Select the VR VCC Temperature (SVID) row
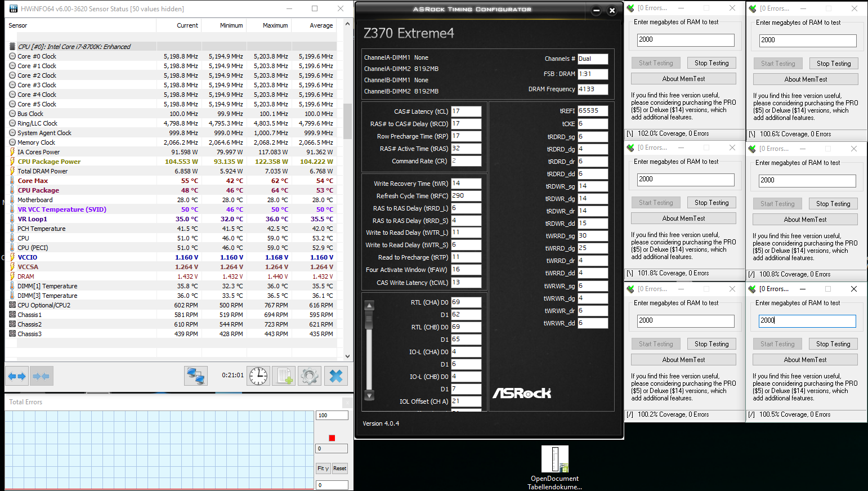The image size is (868, 491). pyautogui.click(x=171, y=209)
